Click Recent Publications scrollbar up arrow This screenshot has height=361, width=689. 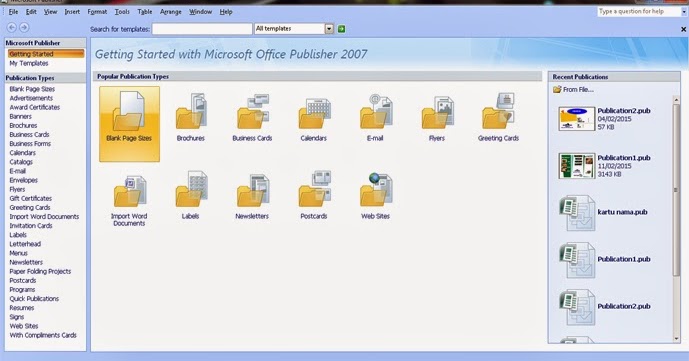coord(676,100)
